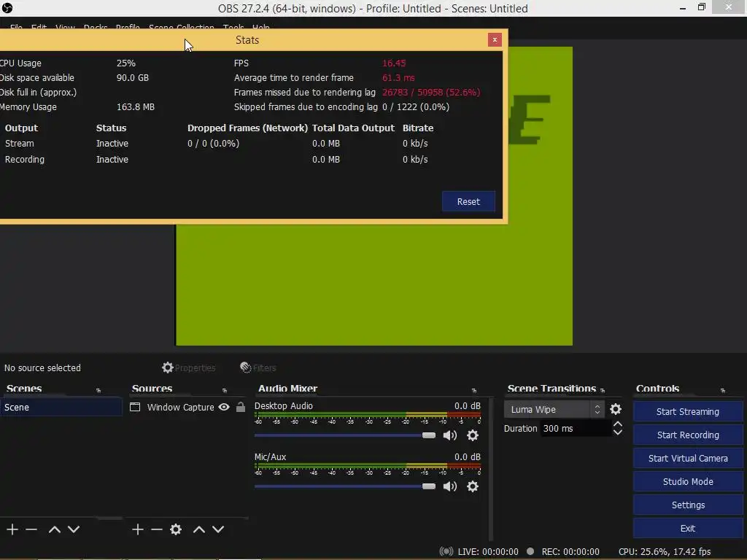Click the Desktop Audio level meter

point(368,414)
